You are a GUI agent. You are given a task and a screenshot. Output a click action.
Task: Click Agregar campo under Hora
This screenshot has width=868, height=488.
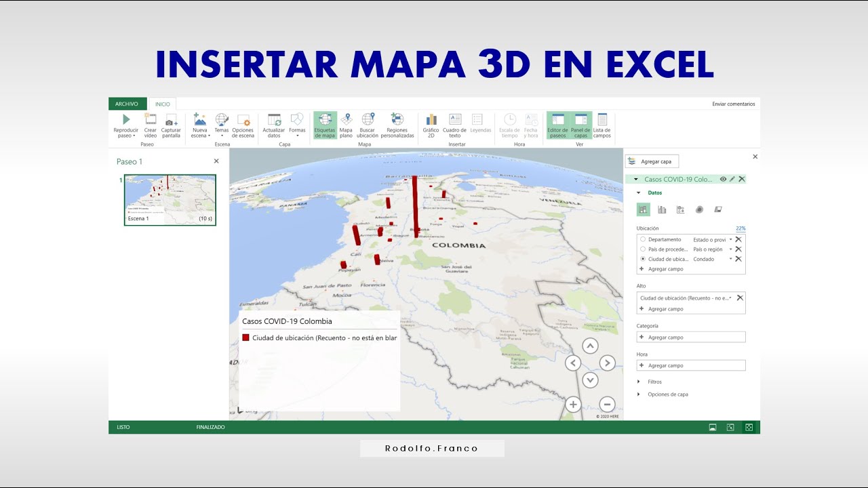pos(691,365)
